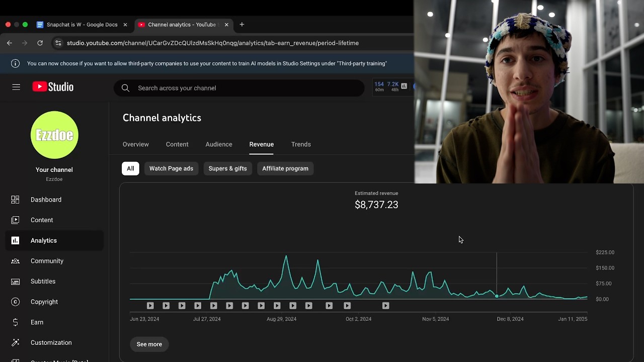Screen dimensions: 644x362
Task: Switch to the Audience analytics tab
Action: point(219,144)
